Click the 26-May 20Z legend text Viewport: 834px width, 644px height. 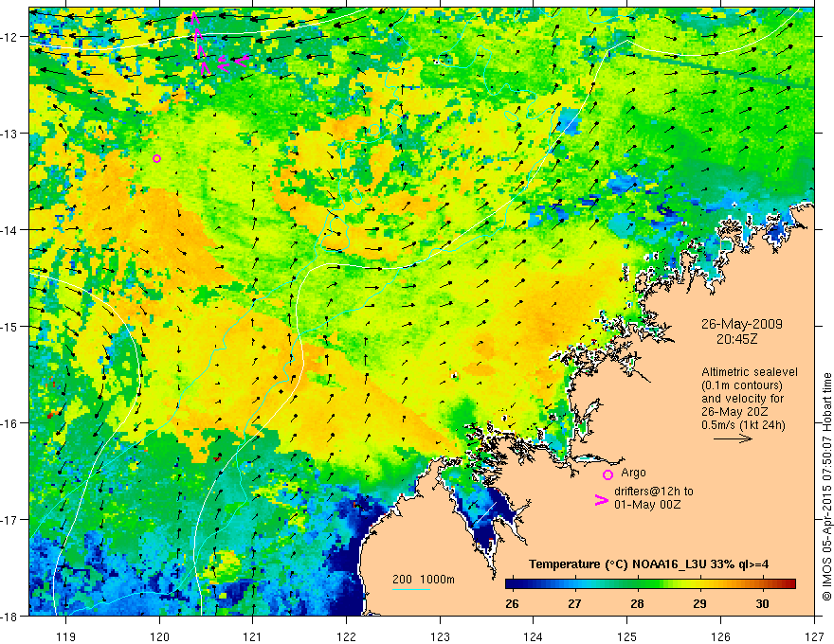coord(735,412)
